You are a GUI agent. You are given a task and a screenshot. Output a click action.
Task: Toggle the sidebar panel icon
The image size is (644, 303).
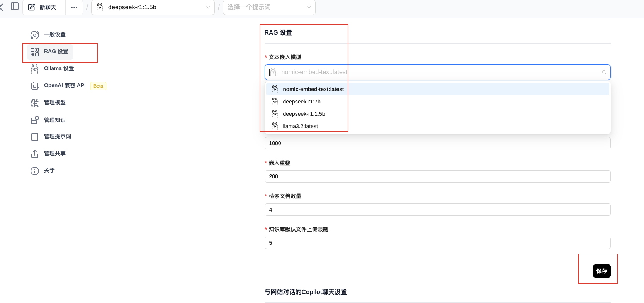15,6
